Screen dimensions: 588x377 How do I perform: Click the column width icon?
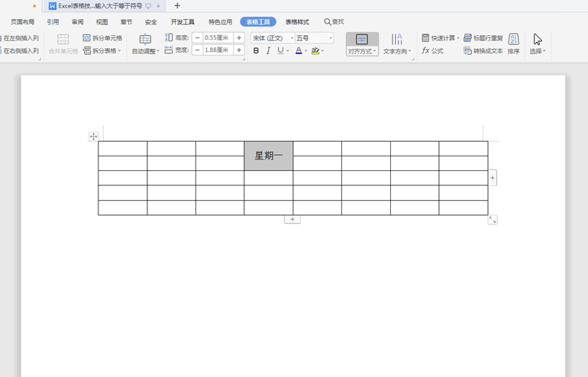[169, 50]
